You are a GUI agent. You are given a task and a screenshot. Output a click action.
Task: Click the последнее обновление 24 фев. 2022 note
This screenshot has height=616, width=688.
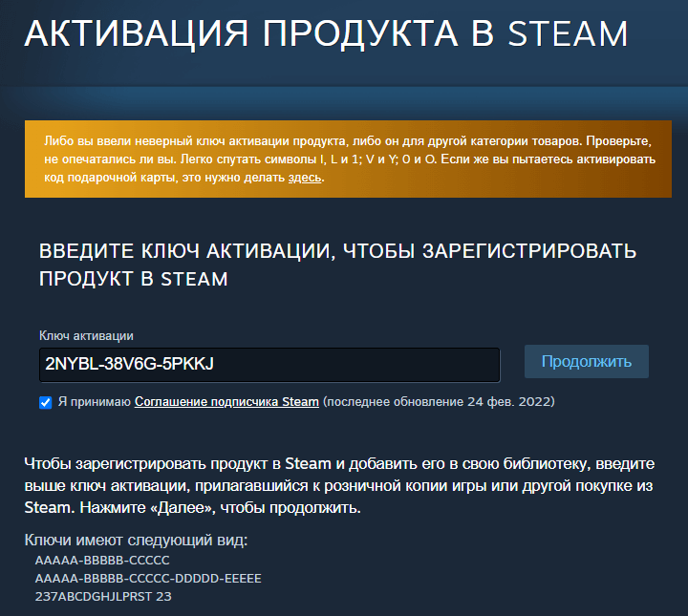click(x=439, y=402)
